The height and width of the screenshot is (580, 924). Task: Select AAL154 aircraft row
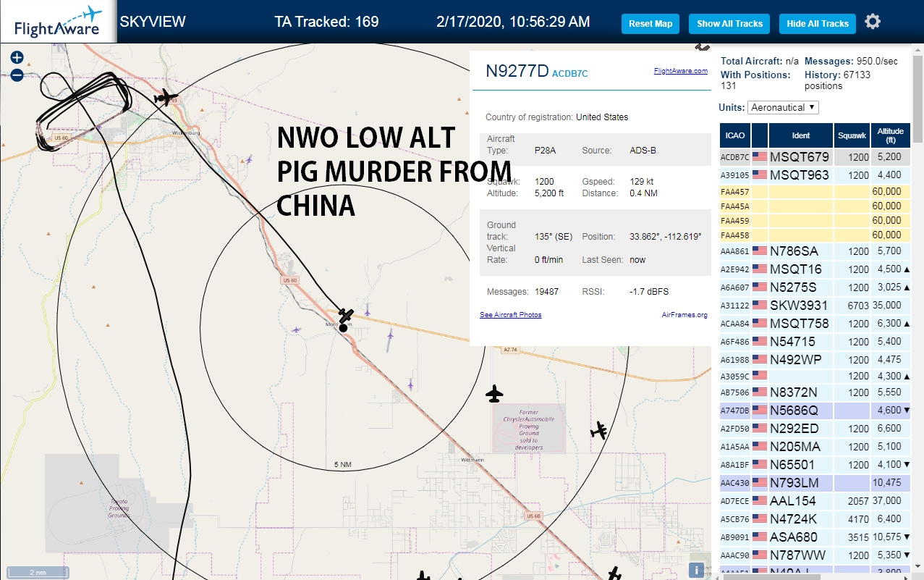[815, 500]
